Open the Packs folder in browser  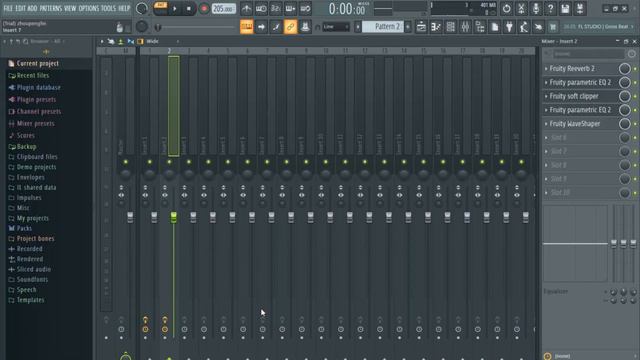tap(24, 228)
